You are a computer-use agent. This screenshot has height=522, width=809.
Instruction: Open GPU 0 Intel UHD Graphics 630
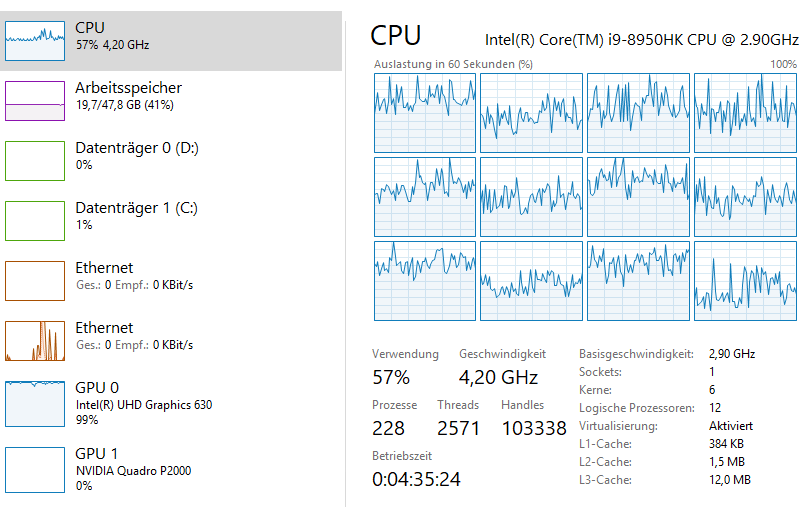tap(35, 401)
